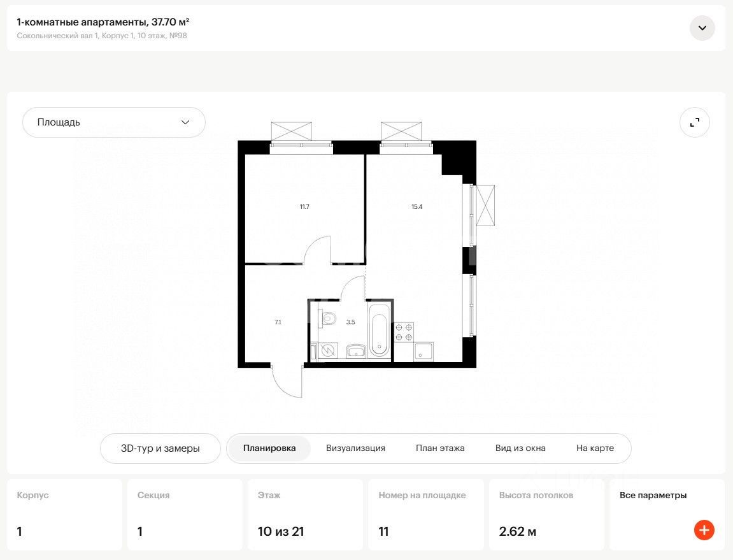Open the План этажа tab
The height and width of the screenshot is (560, 733).
coord(440,448)
